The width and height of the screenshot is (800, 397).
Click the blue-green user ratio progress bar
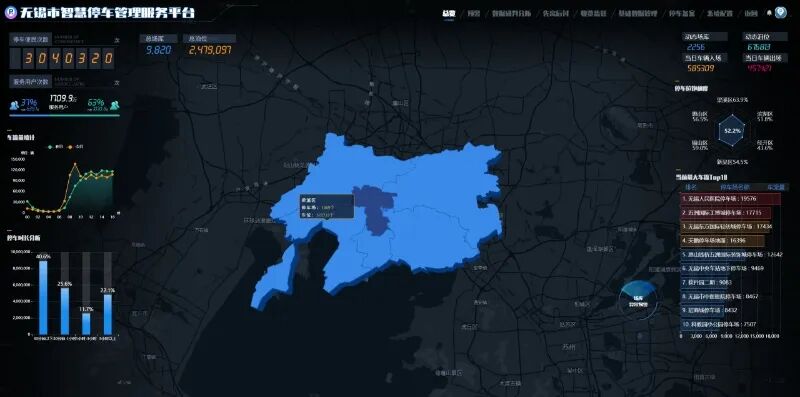coord(65,115)
